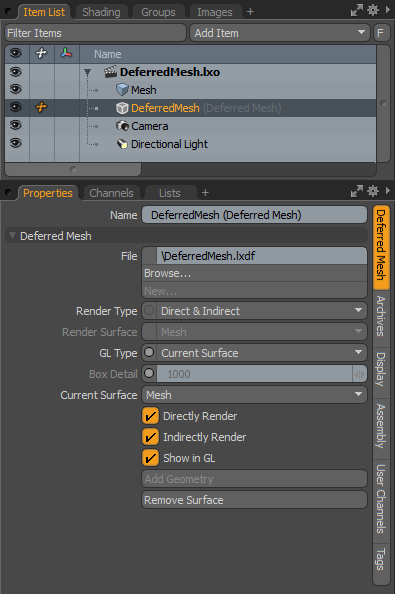Open the Current Surface dropdown
Image resolution: width=395 pixels, height=594 pixels.
click(x=254, y=395)
